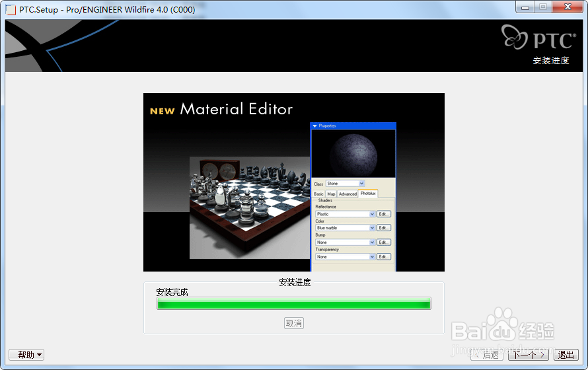Screen dimensions: 588x370
Task: Click the 安装进度 header text under the PTC logo
Action: [551, 60]
